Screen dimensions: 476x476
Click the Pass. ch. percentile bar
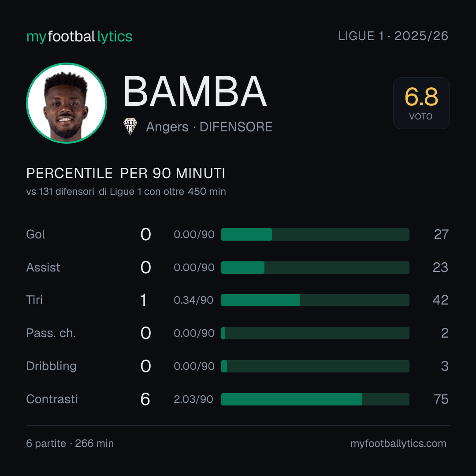[x=315, y=333]
